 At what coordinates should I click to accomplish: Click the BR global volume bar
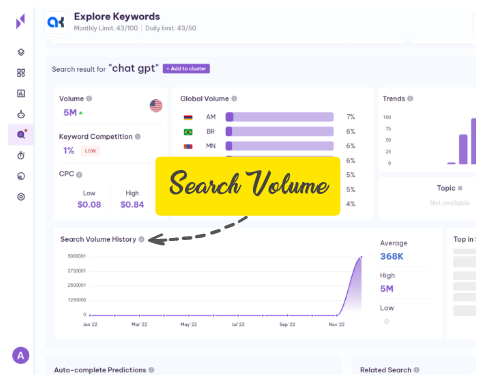[x=280, y=132]
